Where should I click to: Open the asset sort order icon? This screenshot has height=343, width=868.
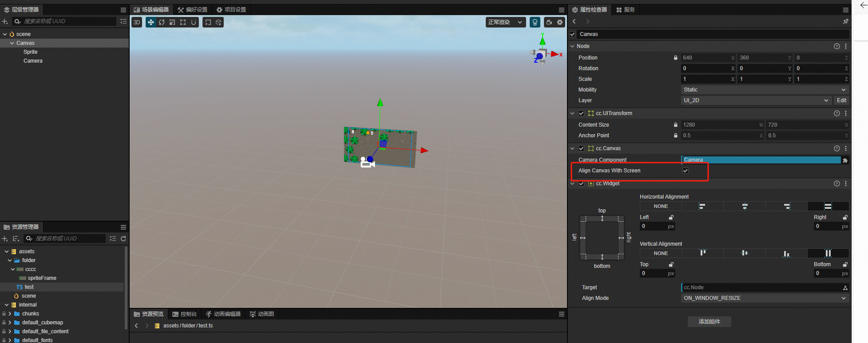16,239
